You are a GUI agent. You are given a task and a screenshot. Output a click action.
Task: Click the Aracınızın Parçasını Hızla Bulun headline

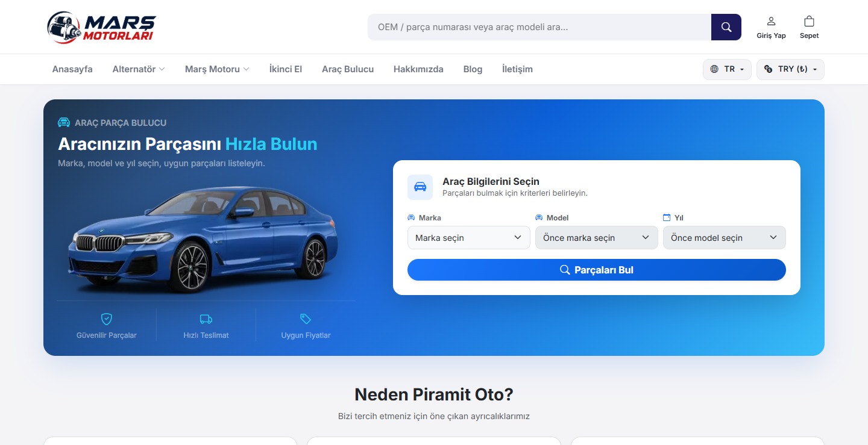coord(187,144)
